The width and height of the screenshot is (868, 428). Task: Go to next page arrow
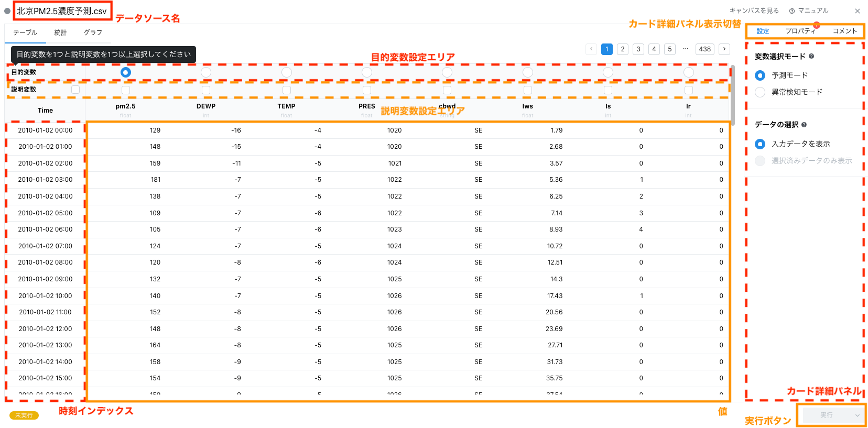pyautogui.click(x=724, y=49)
